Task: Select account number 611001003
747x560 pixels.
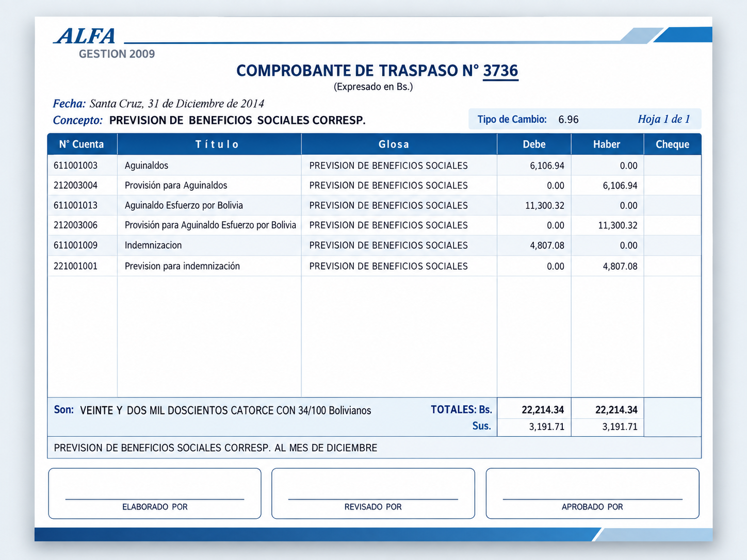Action: click(x=75, y=166)
